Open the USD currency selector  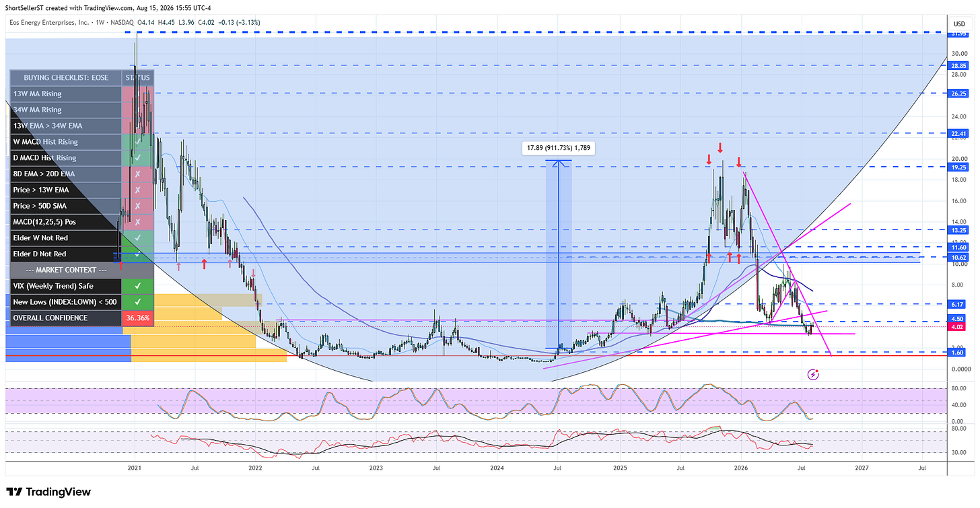click(959, 24)
